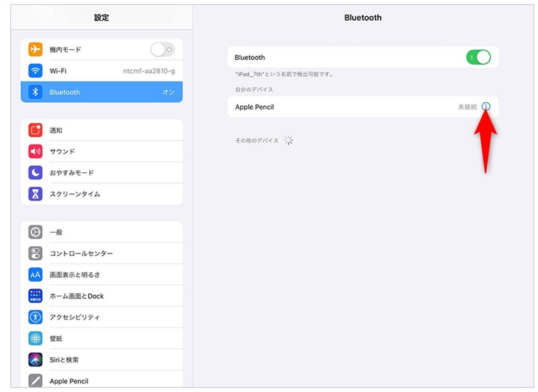Open コントロールセンター settings

pos(102,253)
